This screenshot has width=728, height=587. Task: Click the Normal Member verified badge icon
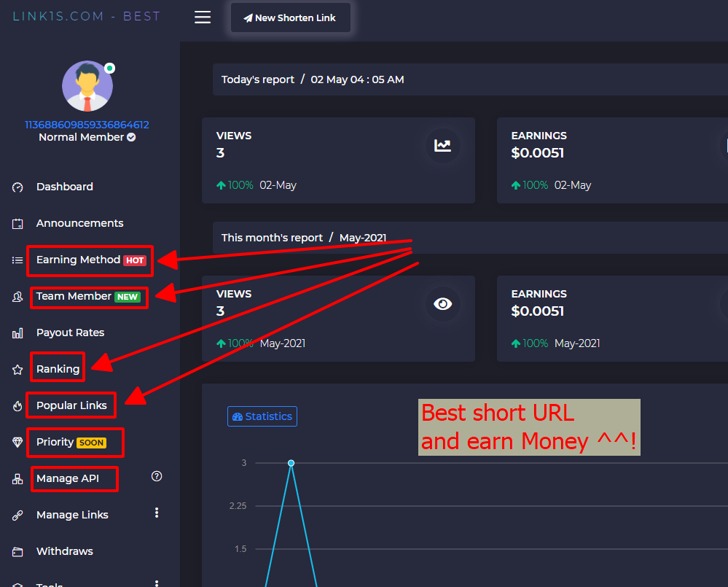(x=131, y=137)
